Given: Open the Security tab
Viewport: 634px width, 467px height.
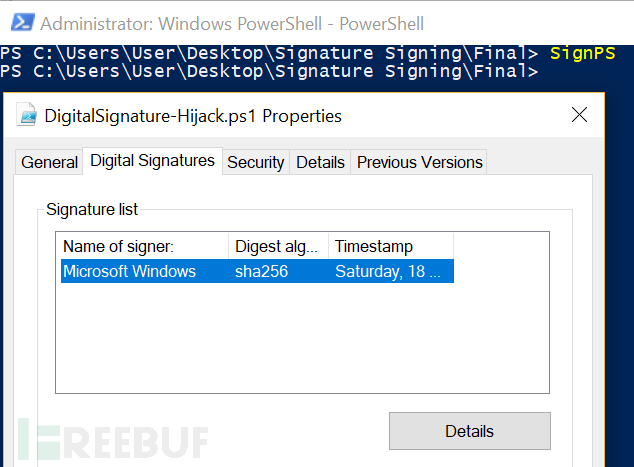Looking at the screenshot, I should click(256, 163).
